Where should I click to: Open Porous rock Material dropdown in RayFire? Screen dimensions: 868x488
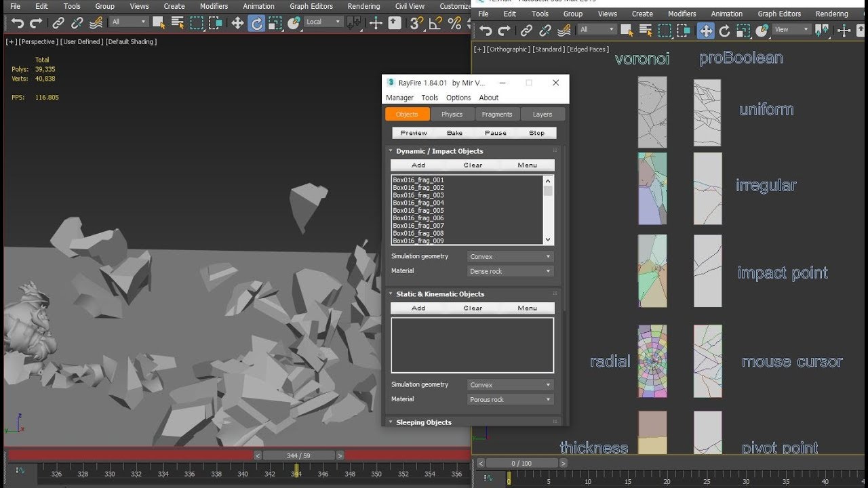point(511,399)
